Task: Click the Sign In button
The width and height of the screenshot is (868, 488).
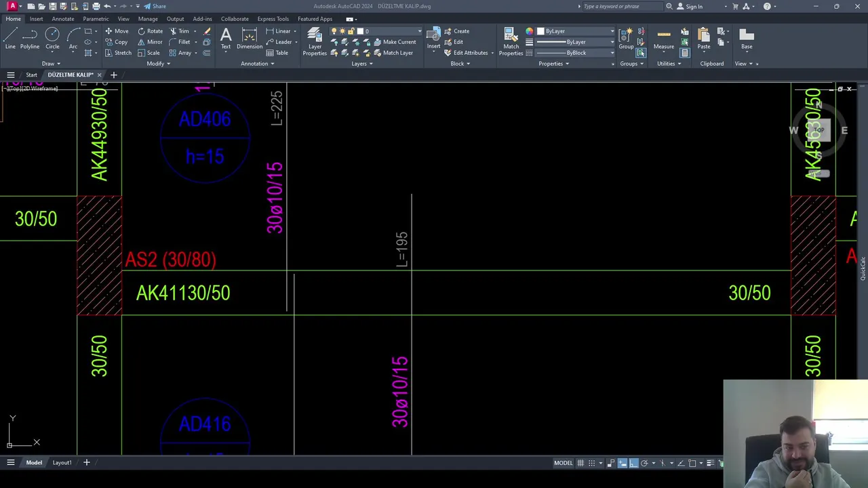Action: tap(690, 6)
